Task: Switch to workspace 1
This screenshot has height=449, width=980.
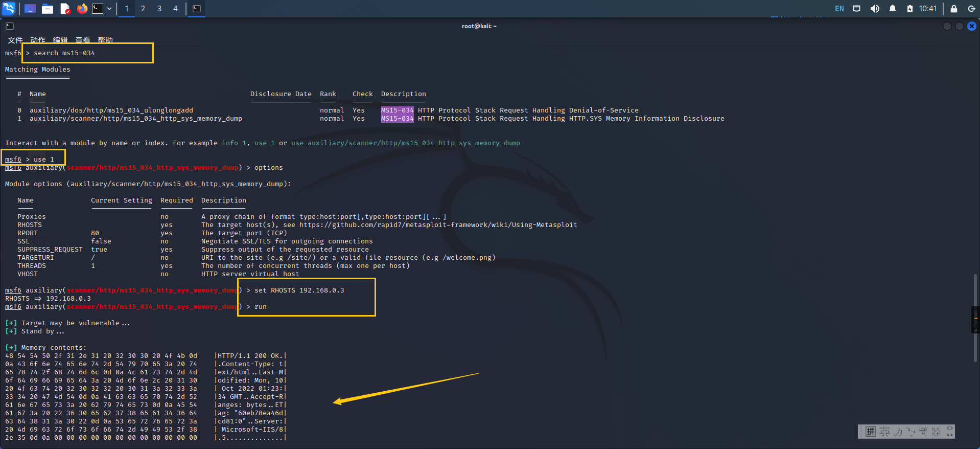Action: click(x=127, y=9)
